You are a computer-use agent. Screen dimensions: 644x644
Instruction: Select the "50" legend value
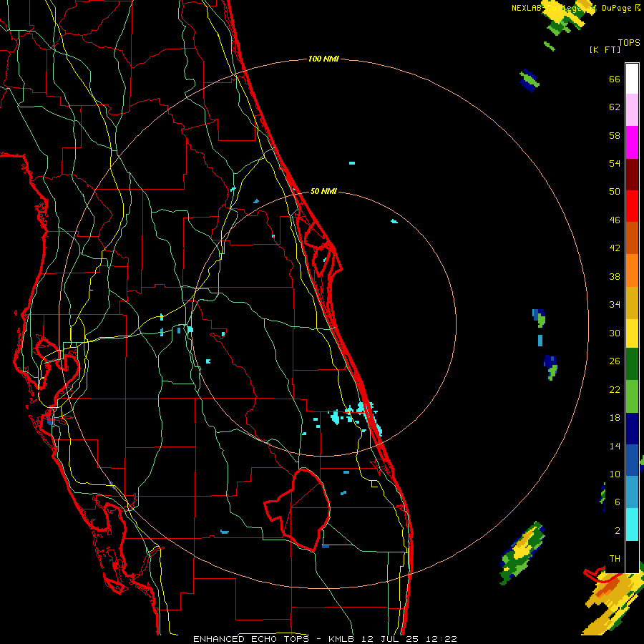point(615,192)
